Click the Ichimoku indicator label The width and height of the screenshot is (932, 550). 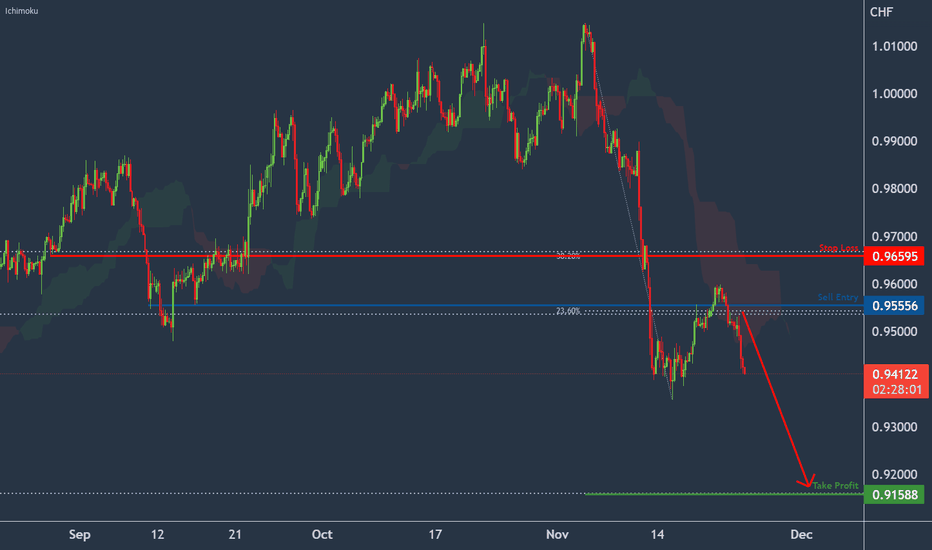point(21,11)
